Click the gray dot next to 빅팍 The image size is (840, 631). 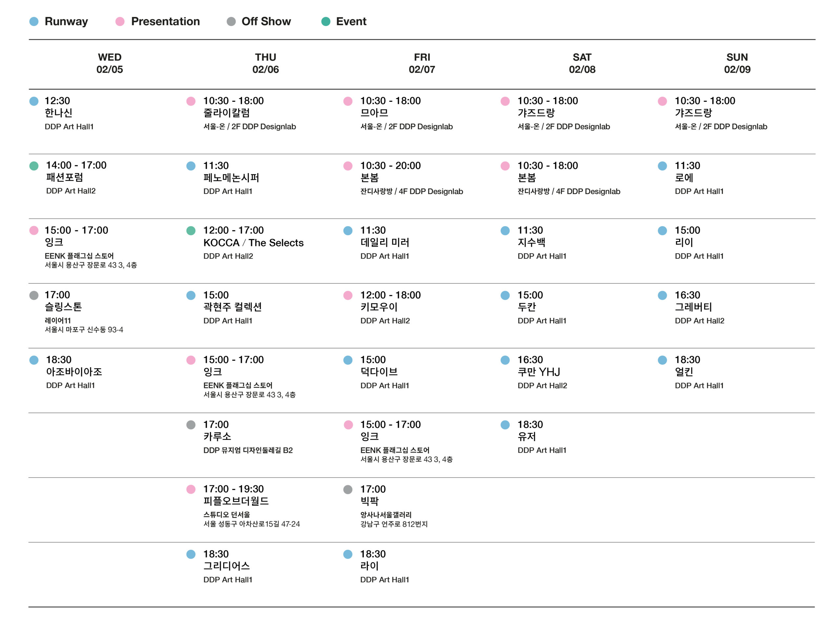(x=348, y=490)
